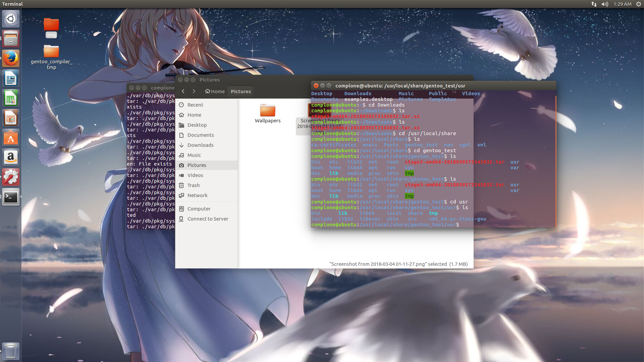
Task: Open the Trash at the launcher bottom
Action: [x=11, y=351]
